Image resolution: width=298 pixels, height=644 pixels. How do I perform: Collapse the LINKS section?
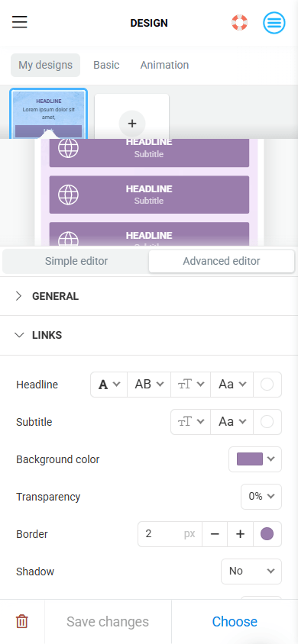149,335
